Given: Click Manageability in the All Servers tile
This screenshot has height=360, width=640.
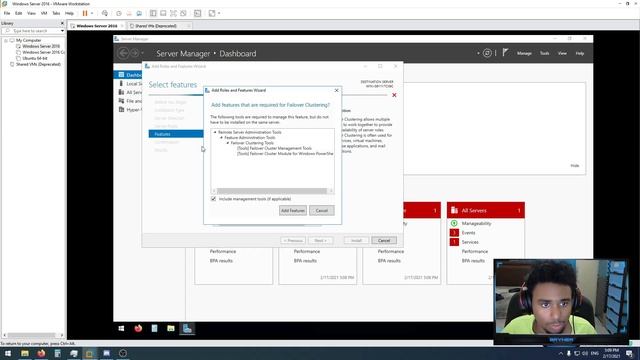Looking at the screenshot, I should tap(476, 223).
